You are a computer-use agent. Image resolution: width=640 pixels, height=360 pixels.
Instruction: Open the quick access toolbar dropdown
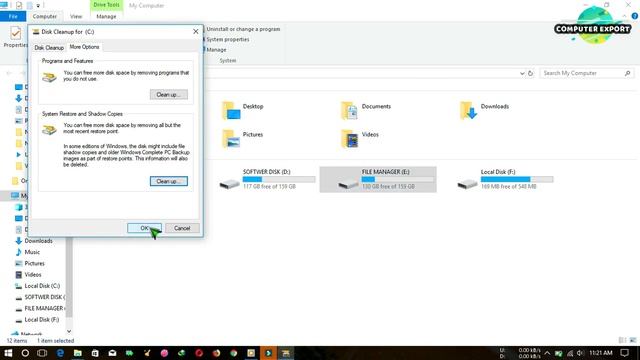coord(38,5)
